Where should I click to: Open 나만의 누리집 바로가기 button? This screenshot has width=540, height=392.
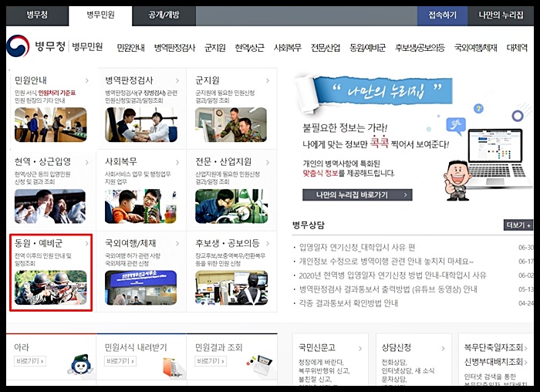(x=357, y=194)
